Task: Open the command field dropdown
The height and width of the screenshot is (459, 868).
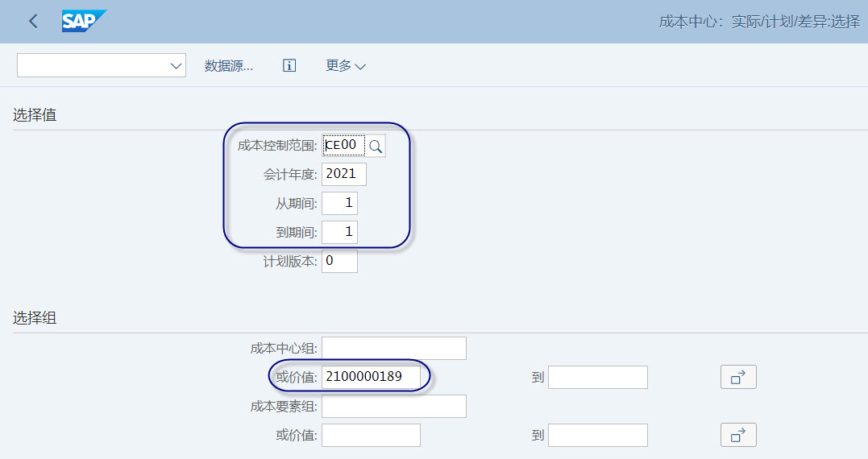Action: 176,66
